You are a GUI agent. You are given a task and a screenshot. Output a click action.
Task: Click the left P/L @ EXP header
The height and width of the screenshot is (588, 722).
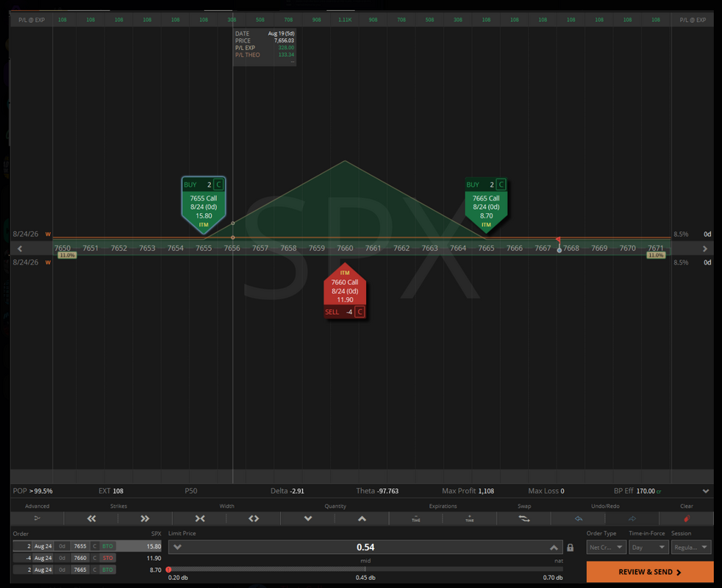pos(32,21)
